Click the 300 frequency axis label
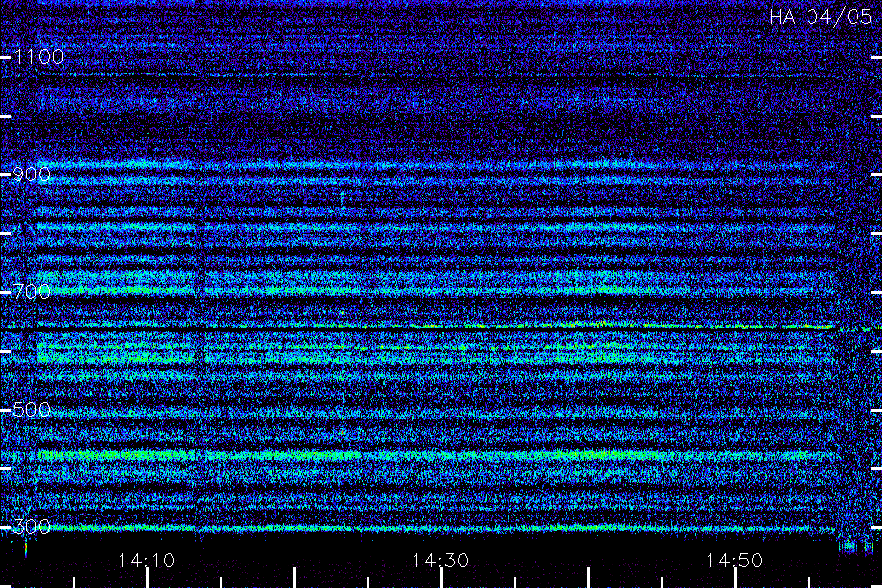882x588 pixels. point(31,526)
